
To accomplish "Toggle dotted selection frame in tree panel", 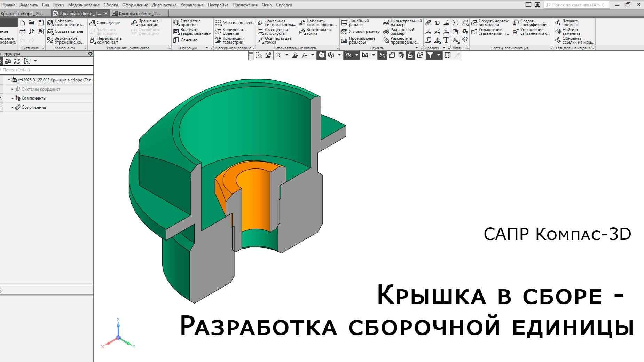I will 17,61.
